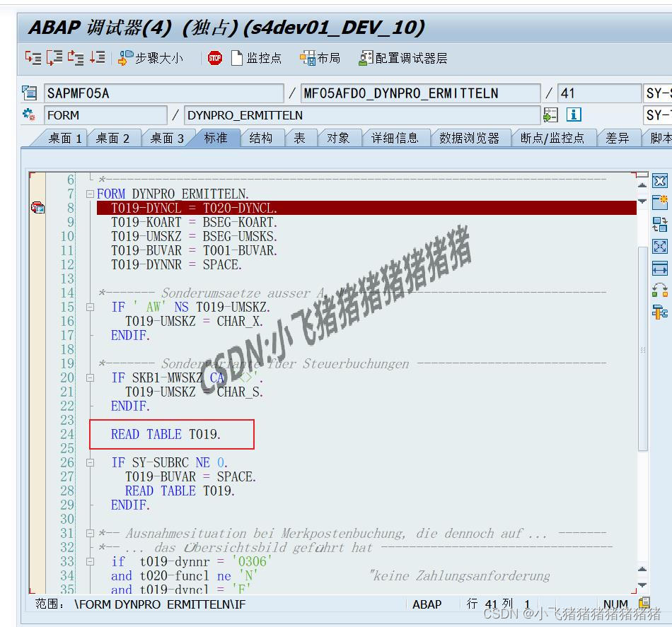Create a watchpoint via 监控点 button
This screenshot has width=672, height=627.
(x=256, y=58)
